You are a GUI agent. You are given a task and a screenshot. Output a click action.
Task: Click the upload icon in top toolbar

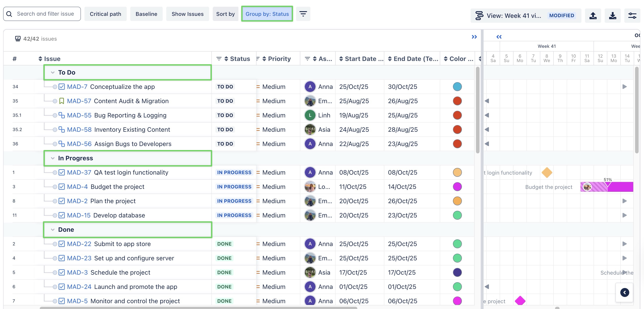pyautogui.click(x=593, y=15)
